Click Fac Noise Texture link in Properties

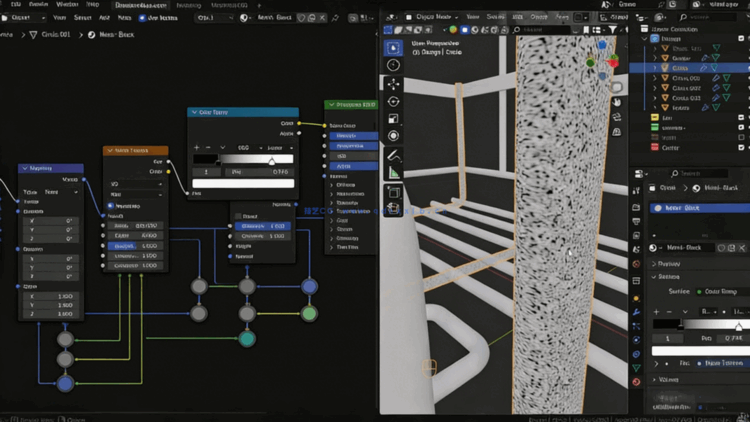(722, 364)
